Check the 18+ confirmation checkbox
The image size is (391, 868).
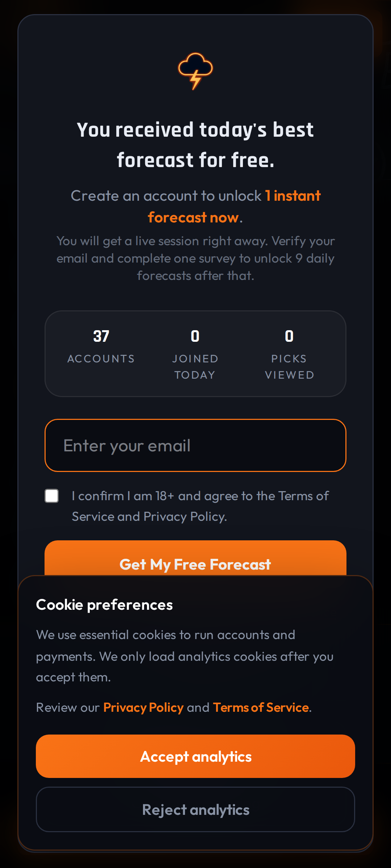click(52, 496)
